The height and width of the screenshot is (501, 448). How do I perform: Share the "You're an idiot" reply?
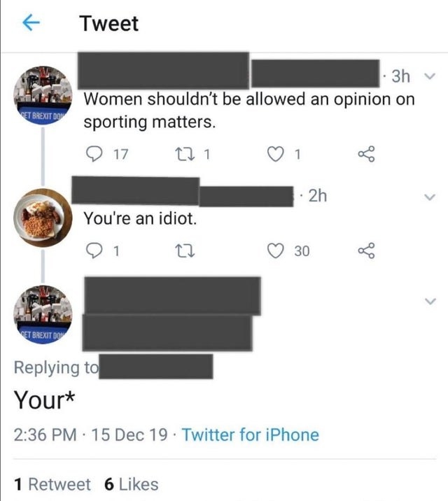tap(365, 250)
